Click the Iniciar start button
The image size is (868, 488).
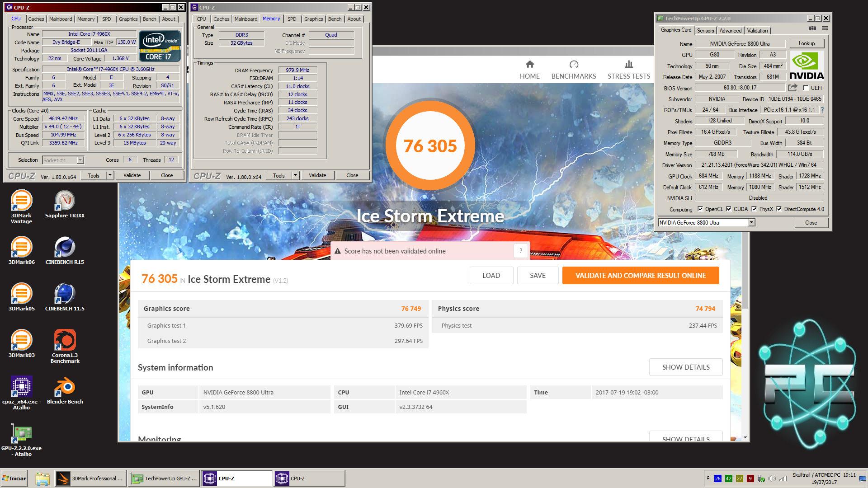pyautogui.click(x=14, y=479)
